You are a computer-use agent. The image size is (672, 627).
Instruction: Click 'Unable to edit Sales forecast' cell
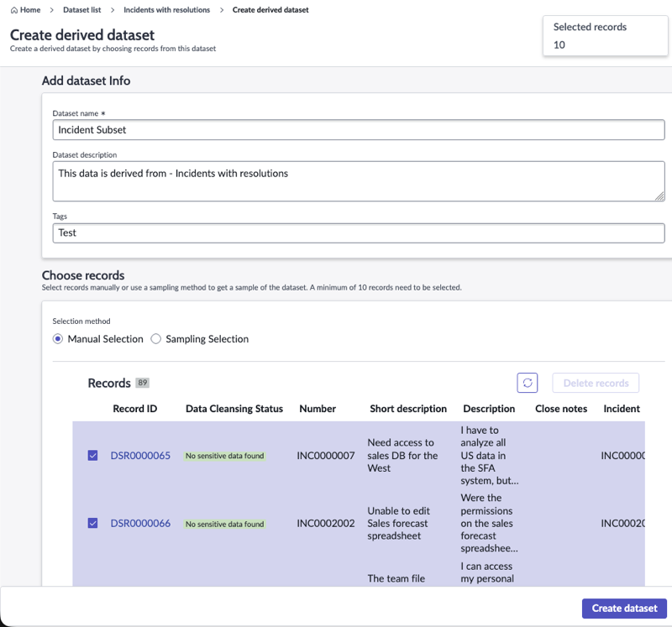pyautogui.click(x=398, y=523)
